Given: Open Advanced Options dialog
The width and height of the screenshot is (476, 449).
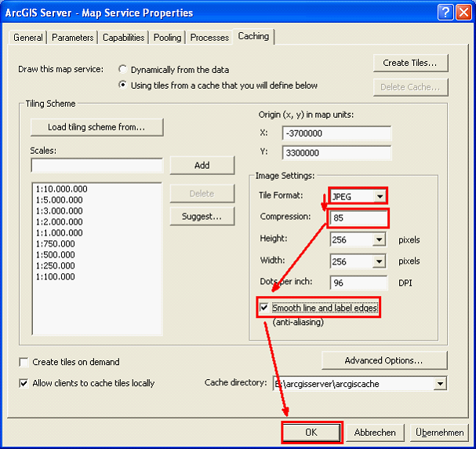Looking at the screenshot, I should pyautogui.click(x=384, y=360).
